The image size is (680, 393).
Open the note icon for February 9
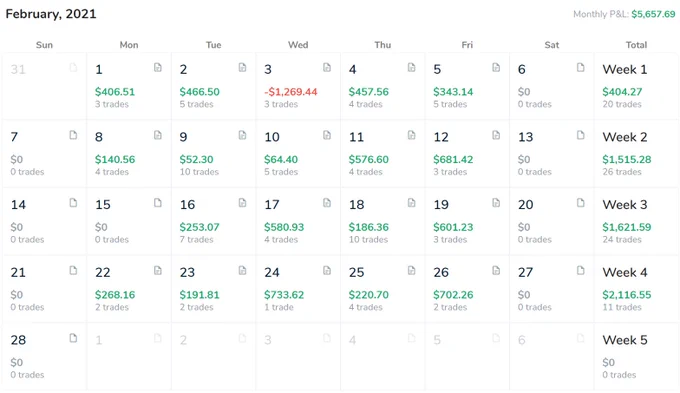242,135
